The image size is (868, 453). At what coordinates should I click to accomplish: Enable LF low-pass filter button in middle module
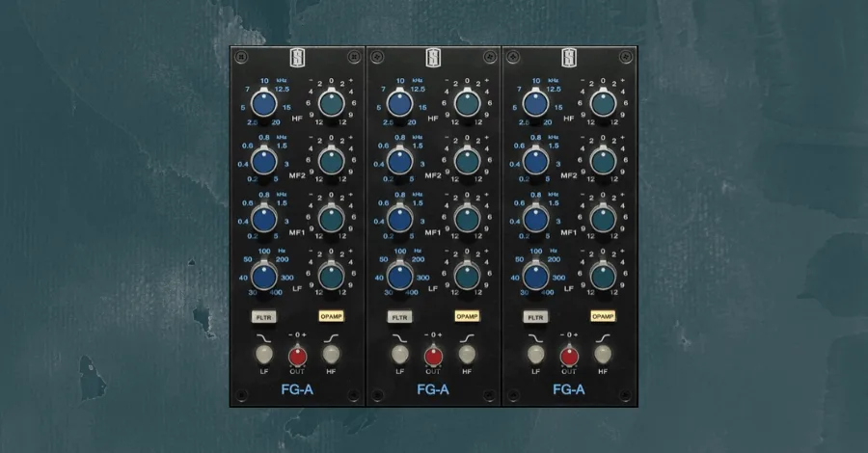(x=399, y=354)
